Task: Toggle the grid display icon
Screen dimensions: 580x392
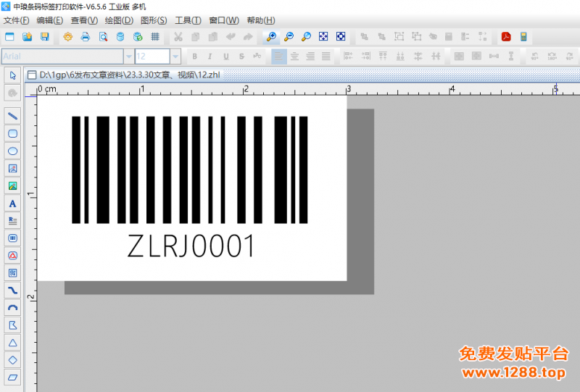Action: 155,37
